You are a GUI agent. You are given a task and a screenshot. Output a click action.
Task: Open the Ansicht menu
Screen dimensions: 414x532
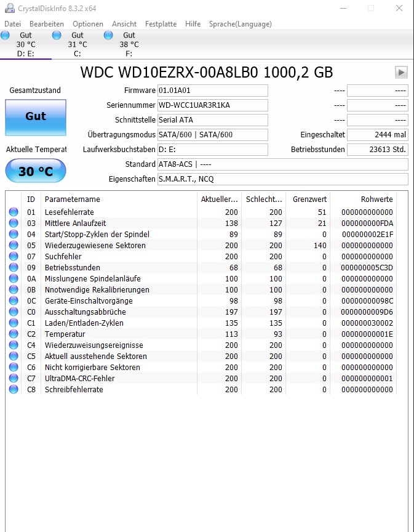[x=124, y=24]
